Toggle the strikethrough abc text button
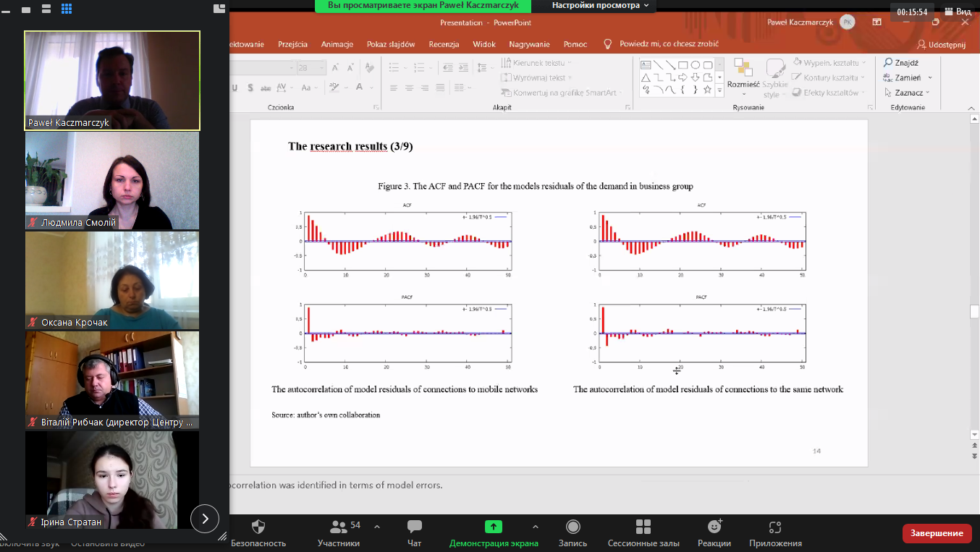This screenshot has width=980, height=552. (266, 88)
